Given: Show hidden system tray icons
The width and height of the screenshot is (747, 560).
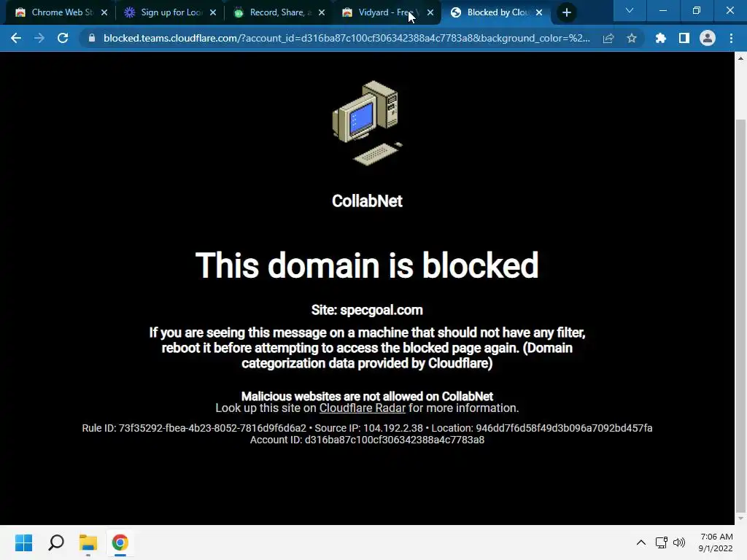Looking at the screenshot, I should (x=641, y=542).
